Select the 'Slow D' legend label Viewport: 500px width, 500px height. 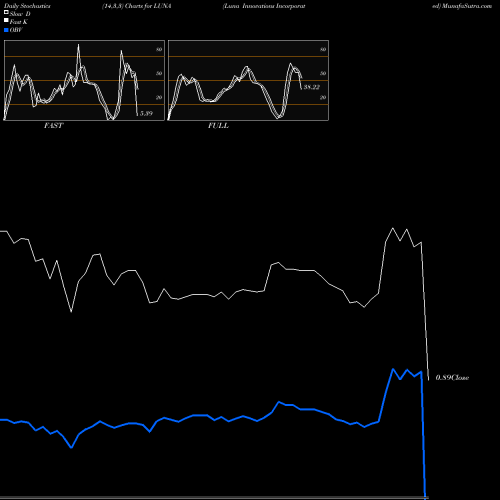tap(20, 14)
